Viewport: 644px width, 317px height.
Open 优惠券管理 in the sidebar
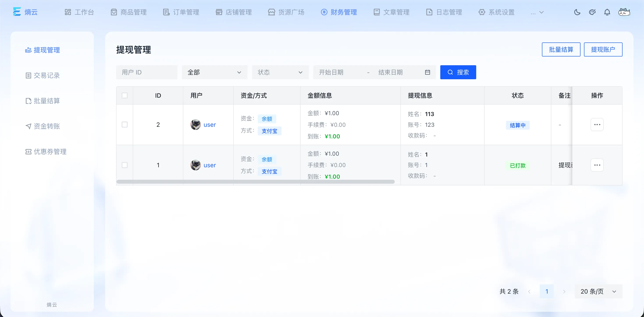point(46,151)
